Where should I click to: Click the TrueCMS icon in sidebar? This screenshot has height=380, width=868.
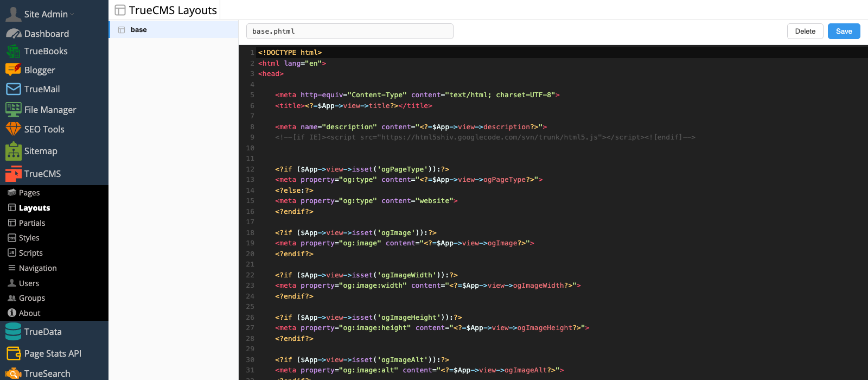coord(13,174)
